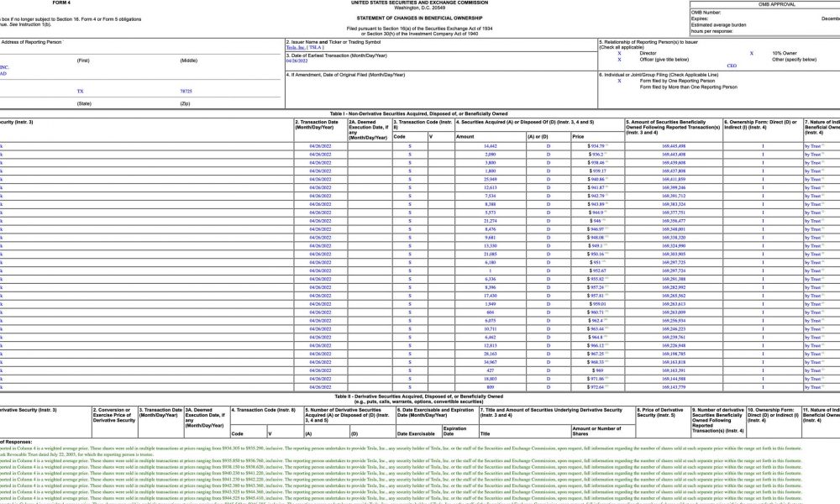Click the FORM 4 heading
840x504 pixels.
(61, 3)
